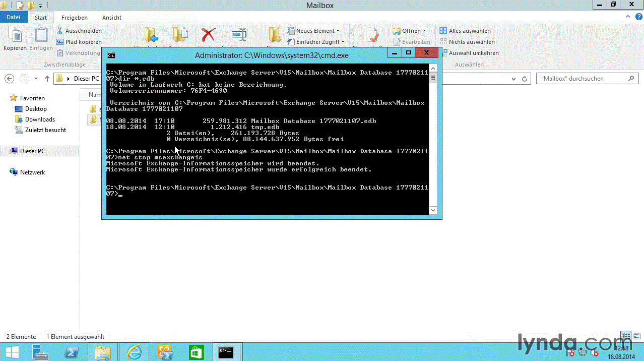Image resolution: width=644 pixels, height=361 pixels.
Task: Switch to the Ansicht ribbon tab
Action: [112, 18]
